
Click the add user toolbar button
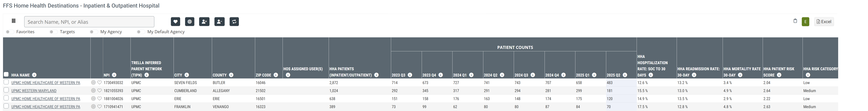(204, 22)
